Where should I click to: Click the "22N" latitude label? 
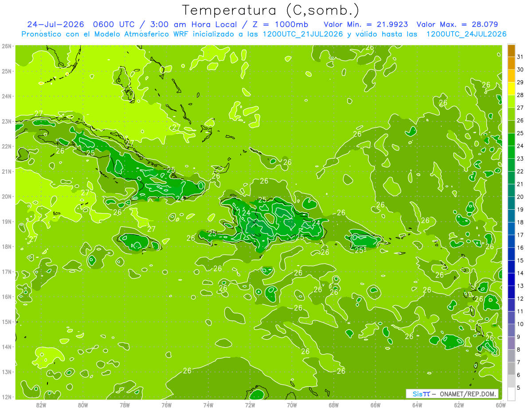(7, 146)
